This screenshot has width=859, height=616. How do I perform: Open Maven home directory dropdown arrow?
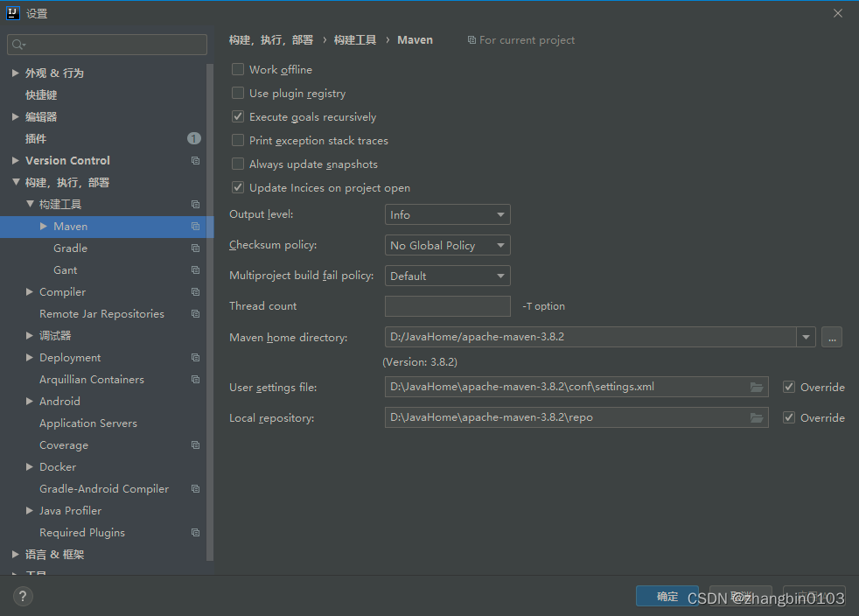pos(806,337)
